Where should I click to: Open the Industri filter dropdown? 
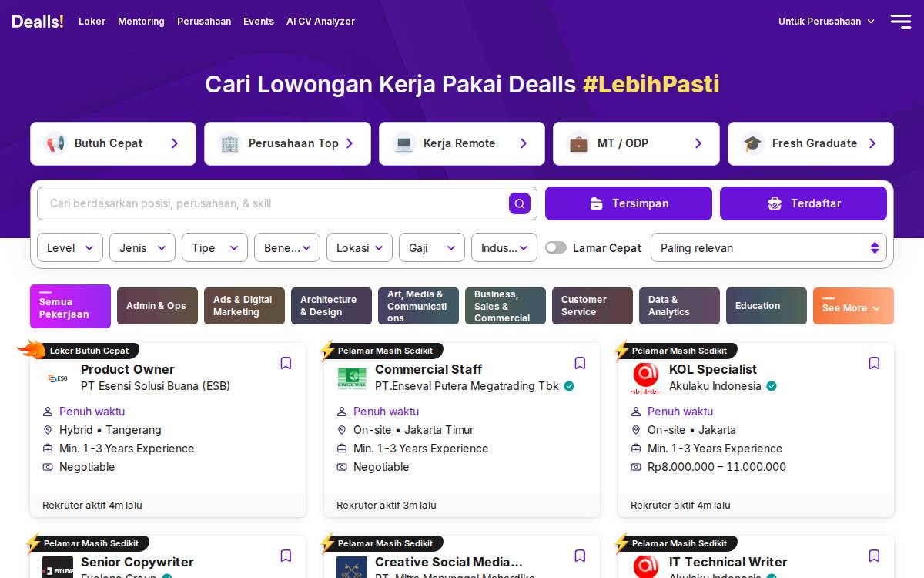pos(504,247)
